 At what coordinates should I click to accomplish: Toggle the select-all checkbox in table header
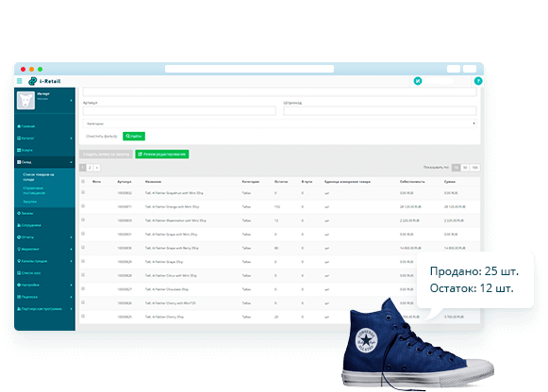(83, 181)
